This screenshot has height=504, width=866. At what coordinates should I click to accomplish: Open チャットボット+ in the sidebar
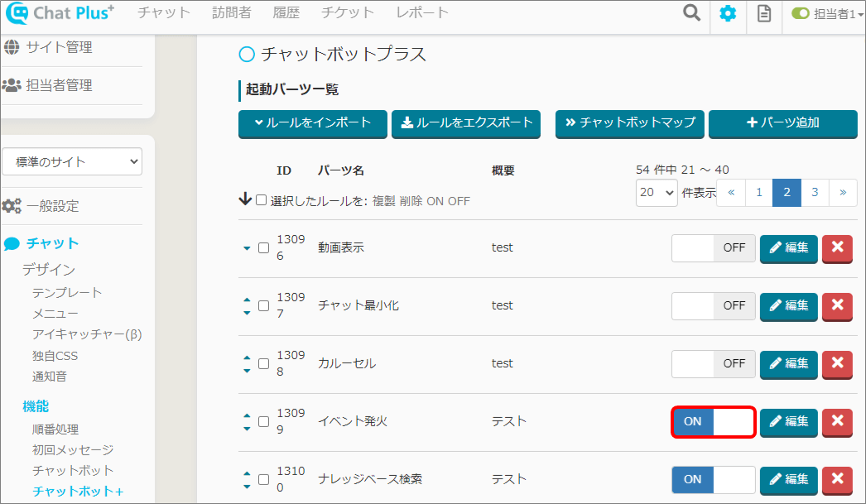(78, 492)
